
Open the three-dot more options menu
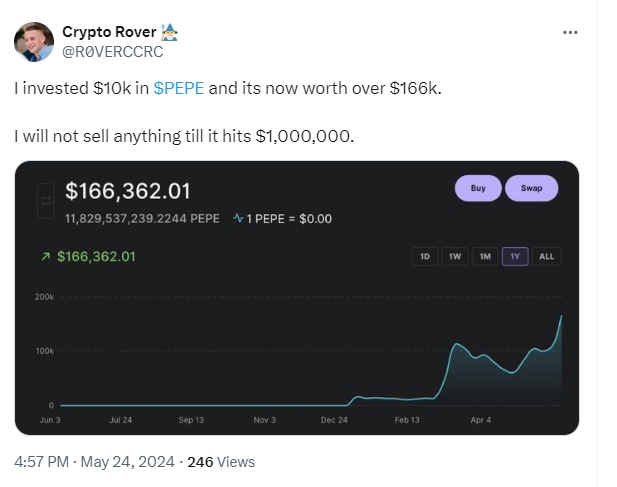[570, 32]
